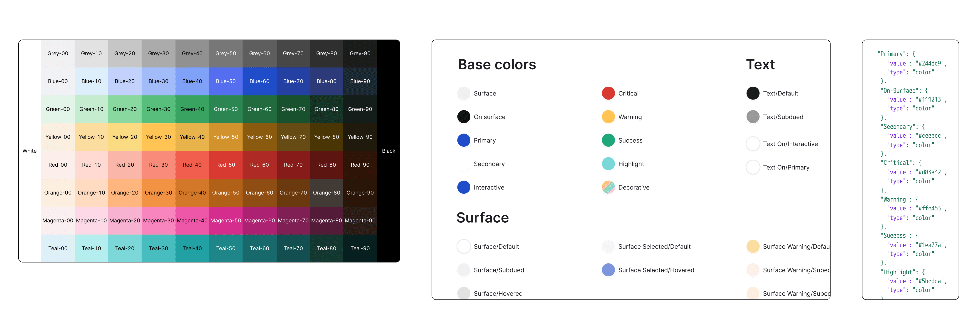Click the Black column on the palette
This screenshot has height=319, width=980.
[388, 151]
